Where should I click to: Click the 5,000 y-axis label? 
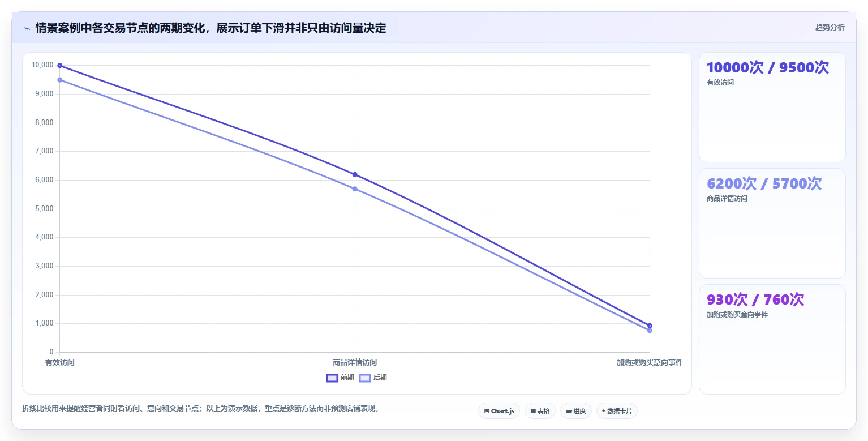44,209
